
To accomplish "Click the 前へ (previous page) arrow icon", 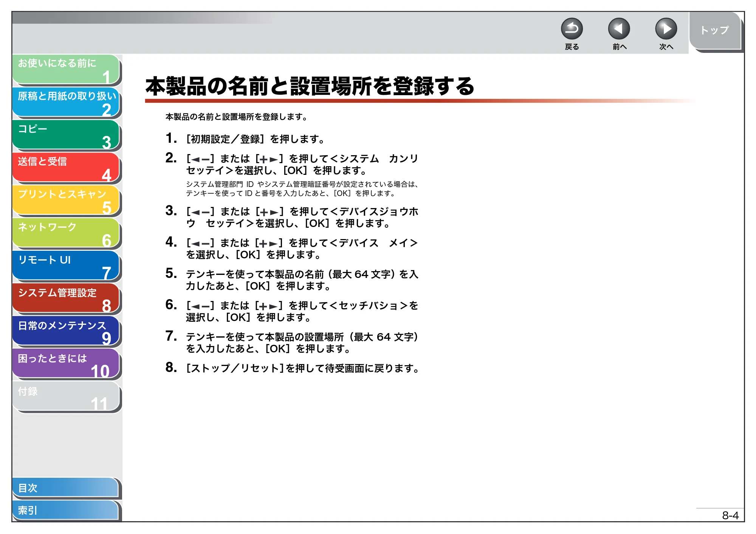I will coord(619,29).
